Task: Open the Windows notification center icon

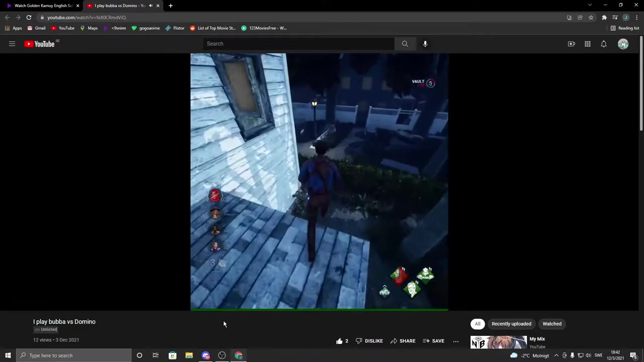Action: (x=633, y=355)
